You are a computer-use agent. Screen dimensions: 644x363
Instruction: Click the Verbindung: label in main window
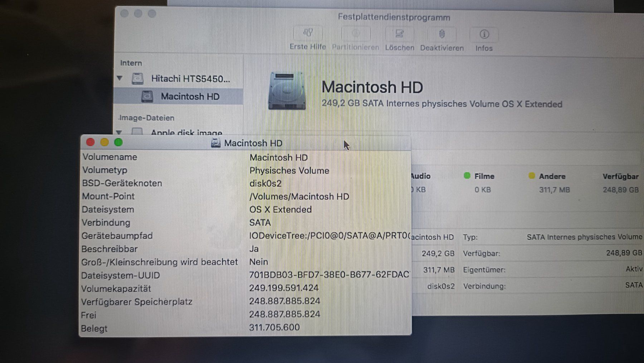coord(484,286)
